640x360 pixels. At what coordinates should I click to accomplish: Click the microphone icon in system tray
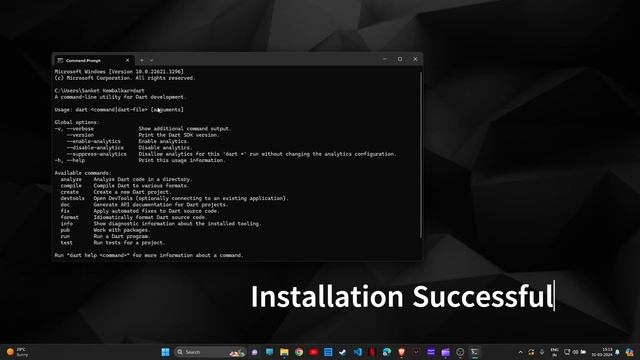pos(542,352)
